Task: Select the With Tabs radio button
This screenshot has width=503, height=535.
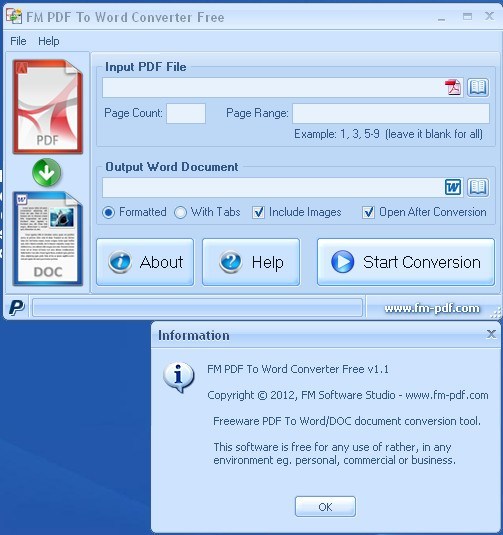Action: (180, 212)
